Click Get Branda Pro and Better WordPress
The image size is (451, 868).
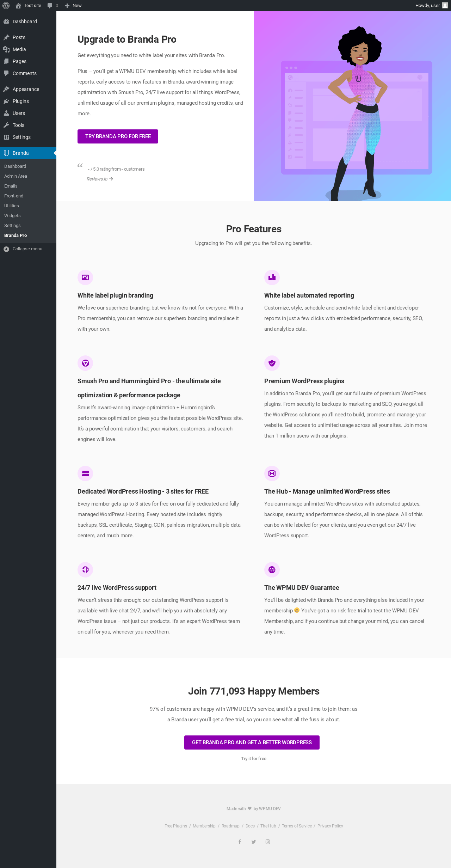(252, 742)
